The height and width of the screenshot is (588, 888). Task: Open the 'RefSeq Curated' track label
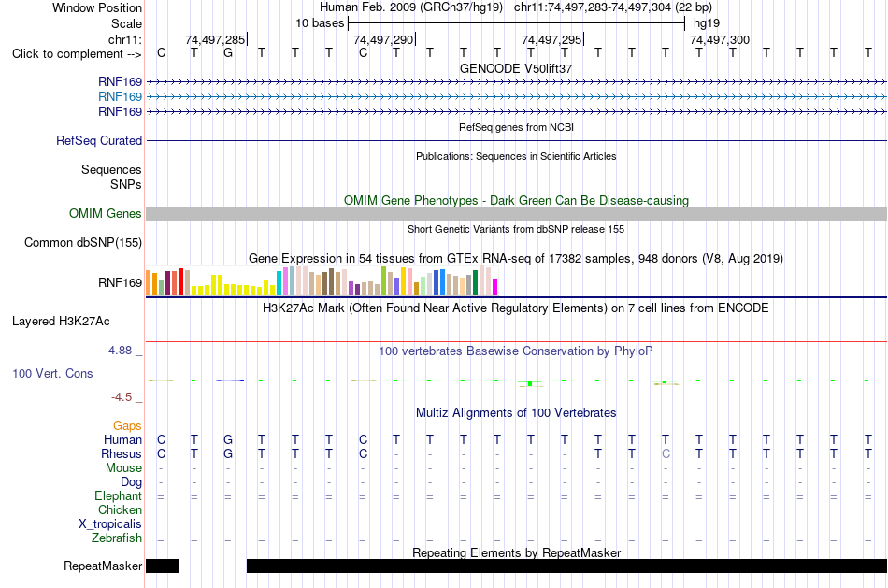99,140
